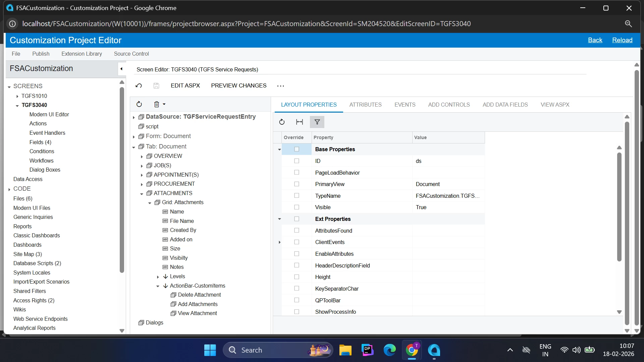The width and height of the screenshot is (644, 362).
Task: Switch to the ATTRIBUTES tab
Action: click(x=365, y=105)
